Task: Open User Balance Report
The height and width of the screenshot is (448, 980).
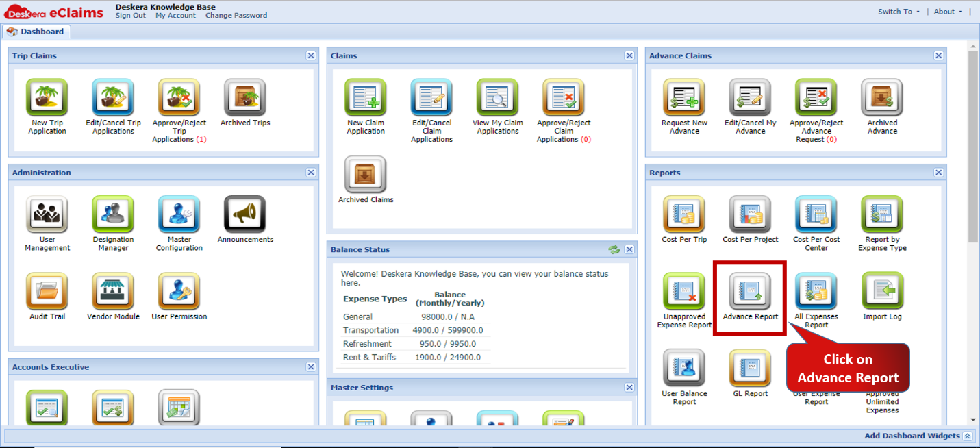Action: pyautogui.click(x=684, y=368)
